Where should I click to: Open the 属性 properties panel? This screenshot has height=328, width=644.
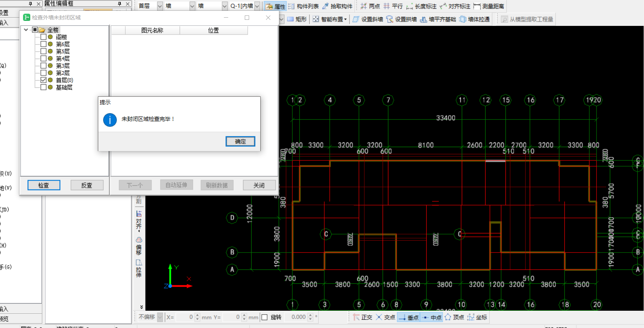click(276, 6)
